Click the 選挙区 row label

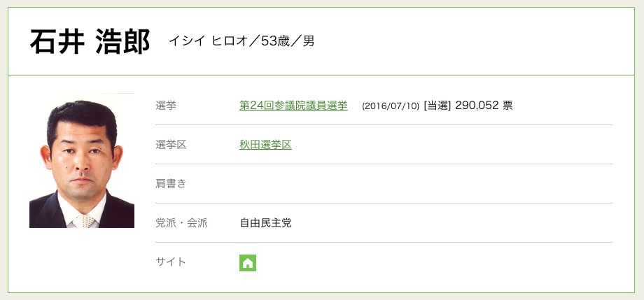(x=171, y=145)
